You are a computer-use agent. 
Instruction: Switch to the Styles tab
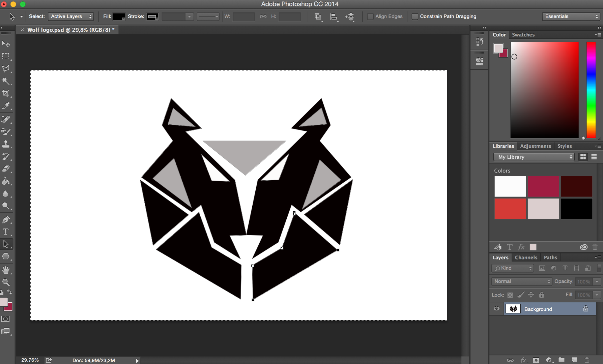[x=565, y=146]
